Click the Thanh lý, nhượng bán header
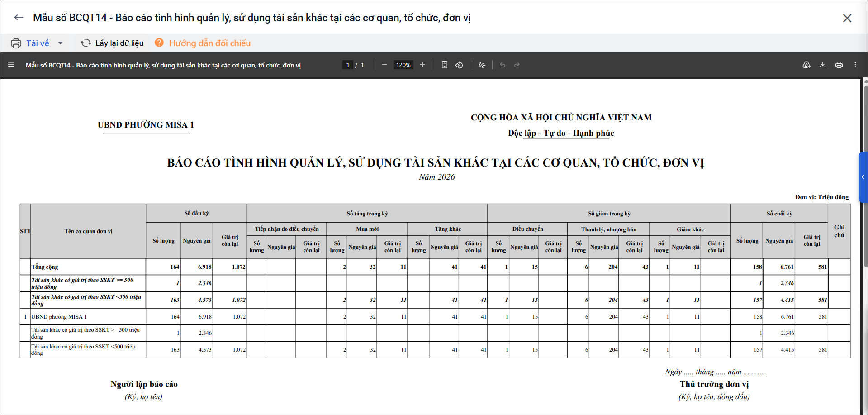Viewport: 868px width, 415px height. click(x=609, y=229)
